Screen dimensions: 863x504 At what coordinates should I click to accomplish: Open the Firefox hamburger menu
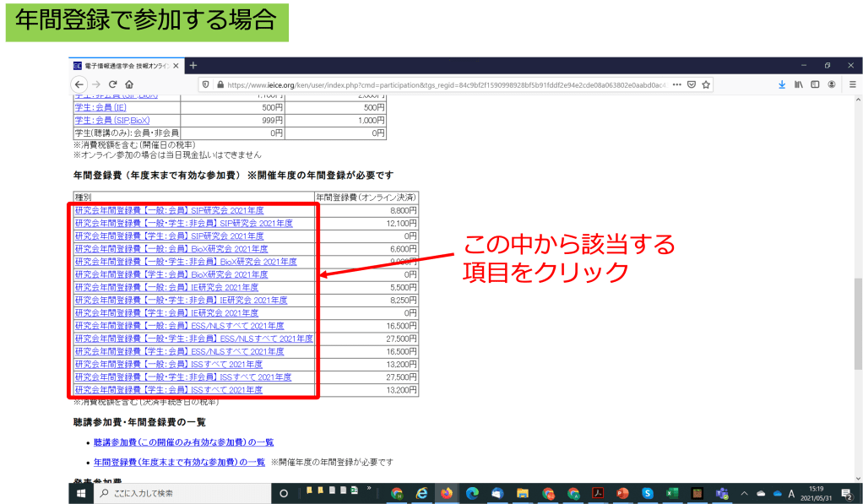coord(849,84)
